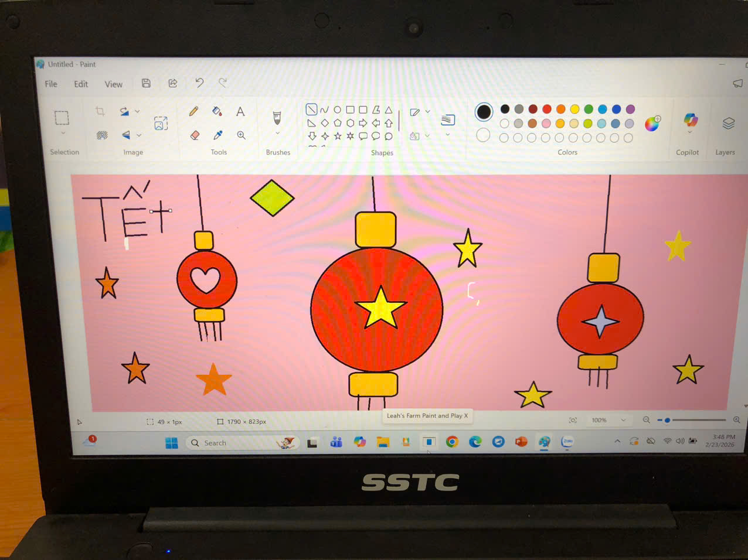Viewport: 748px width, 560px height.
Task: Choose the five-point star shape
Action: click(338, 136)
